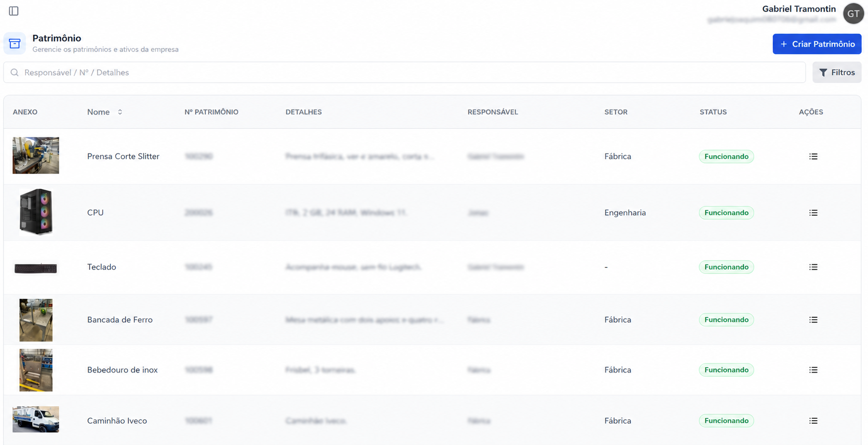Image resolution: width=868 pixels, height=445 pixels.
Task: Click Fábrica sector in Caminhão Iveco row
Action: (618, 421)
